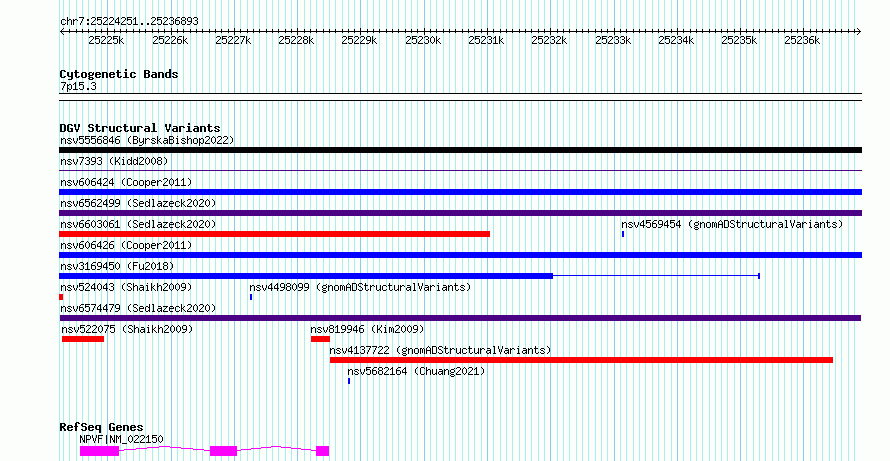Screen dimensions: 890x461
Task: Select nsv6574479 (Sedlazeck2020) label
Action: click(x=138, y=308)
